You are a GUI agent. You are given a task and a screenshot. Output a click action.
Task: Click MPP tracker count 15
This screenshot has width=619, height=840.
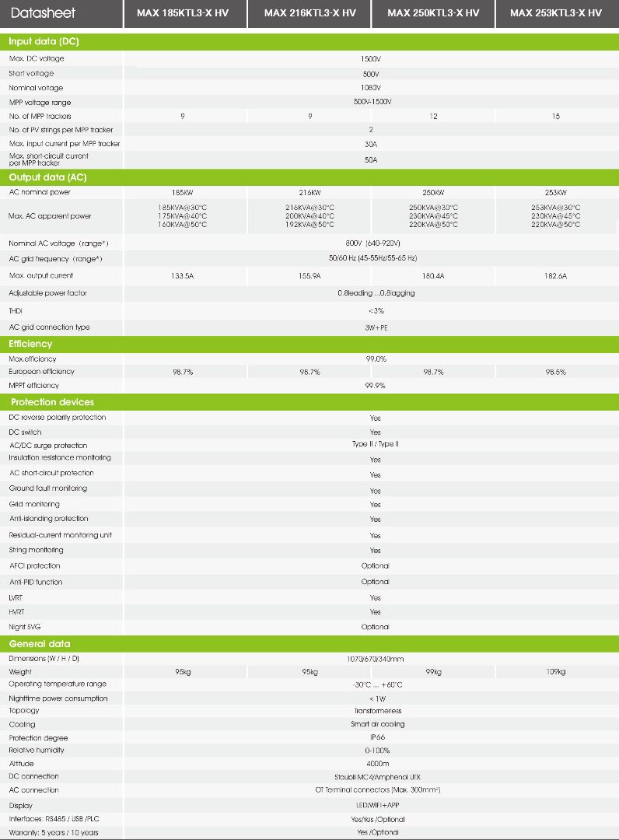pyautogui.click(x=556, y=116)
